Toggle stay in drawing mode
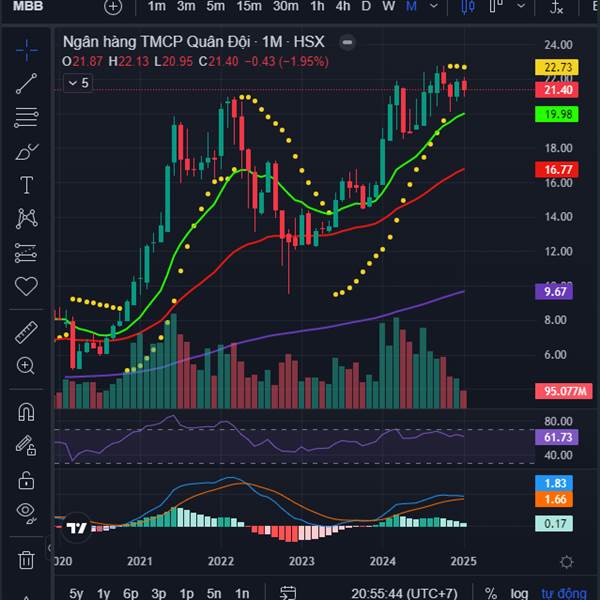Image resolution: width=600 pixels, height=600 pixels. click(26, 446)
